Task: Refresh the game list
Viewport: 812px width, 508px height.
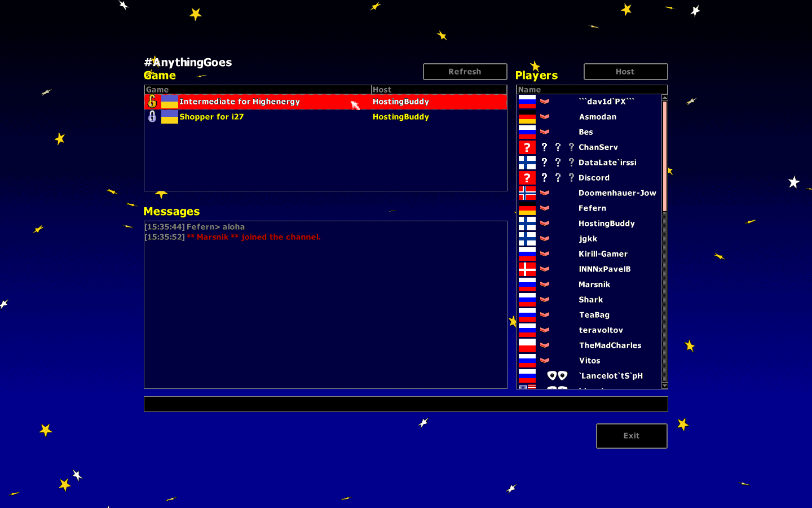Action: coord(465,72)
